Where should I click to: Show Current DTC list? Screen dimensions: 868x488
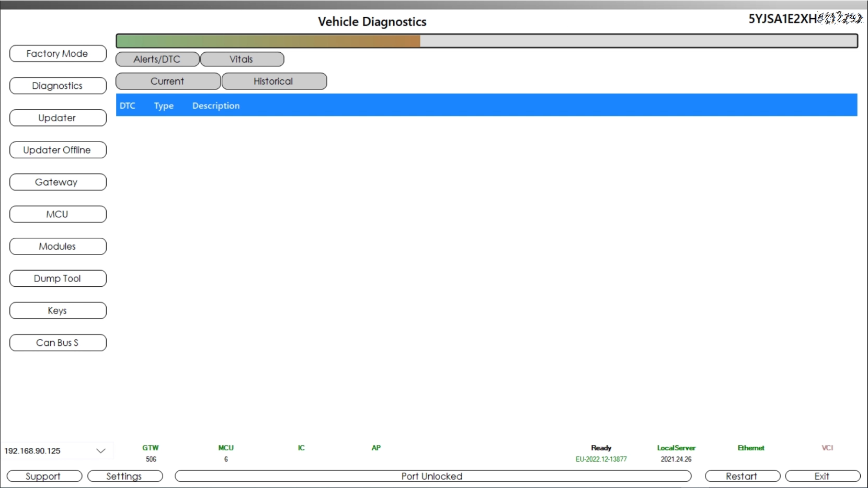(168, 81)
